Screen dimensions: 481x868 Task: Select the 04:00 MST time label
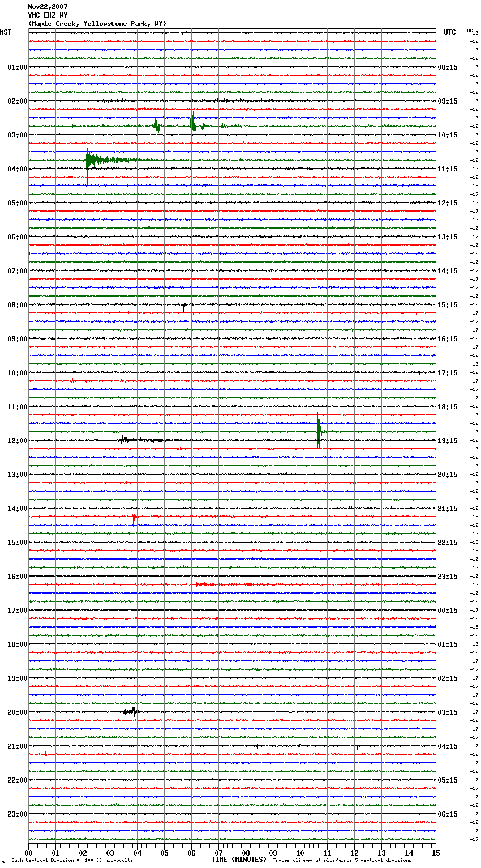tap(18, 169)
